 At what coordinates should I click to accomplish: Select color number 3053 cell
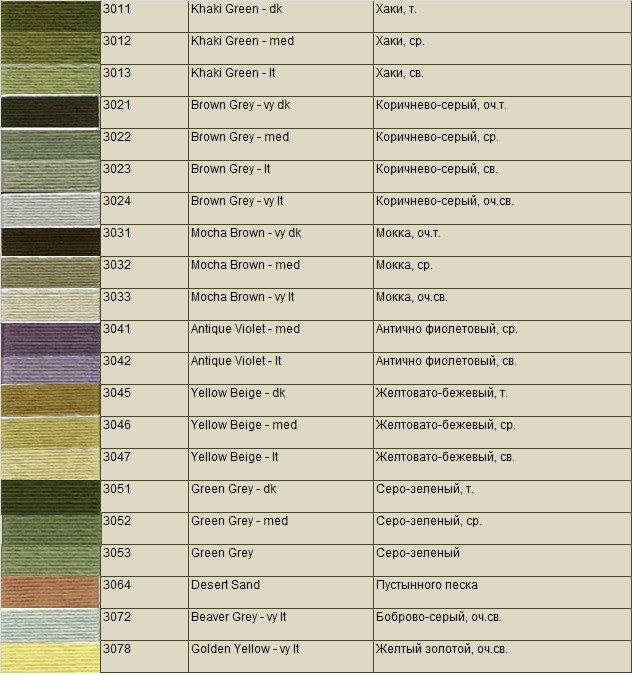tap(145, 560)
